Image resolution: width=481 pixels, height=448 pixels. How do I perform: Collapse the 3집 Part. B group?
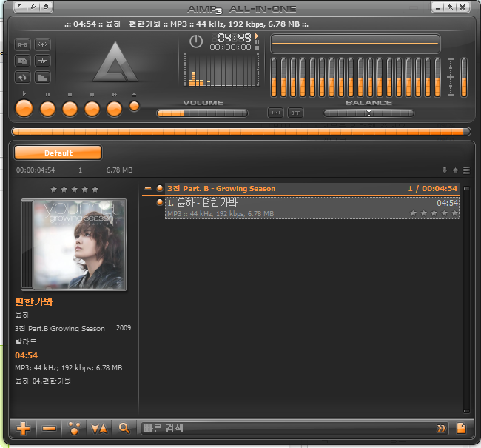(148, 188)
